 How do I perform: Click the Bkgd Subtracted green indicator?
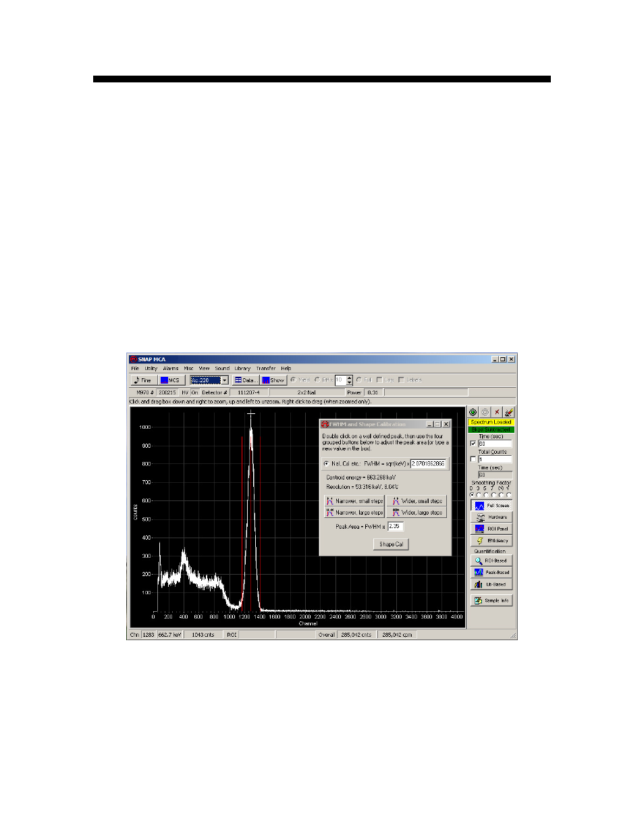coord(491,429)
